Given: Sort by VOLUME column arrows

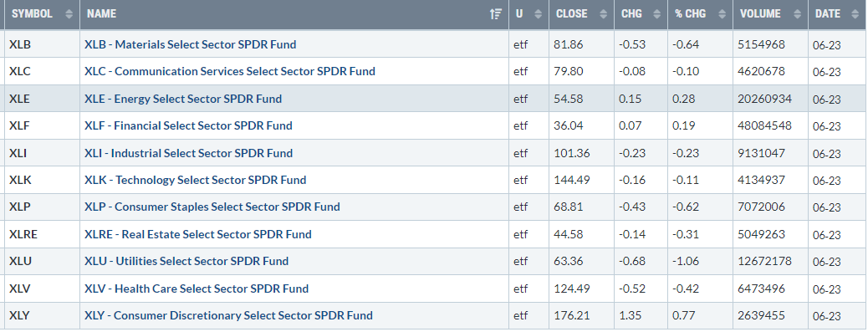Looking at the screenshot, I should tap(797, 14).
